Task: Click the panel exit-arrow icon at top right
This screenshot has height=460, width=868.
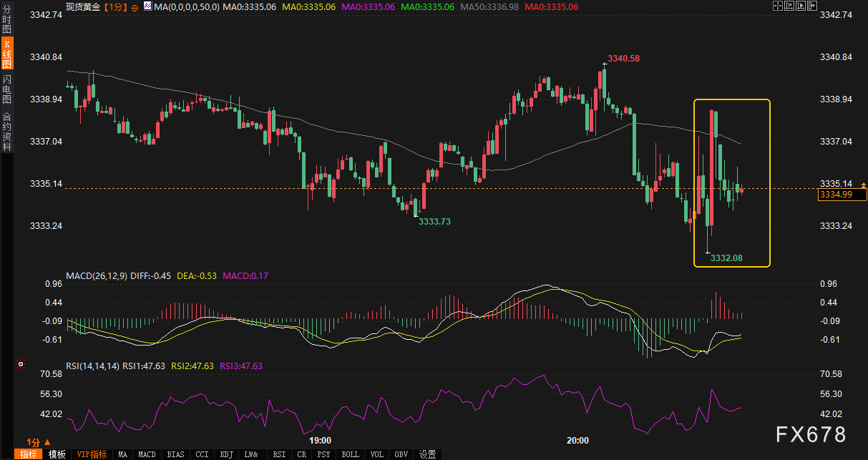Action: pos(811,6)
